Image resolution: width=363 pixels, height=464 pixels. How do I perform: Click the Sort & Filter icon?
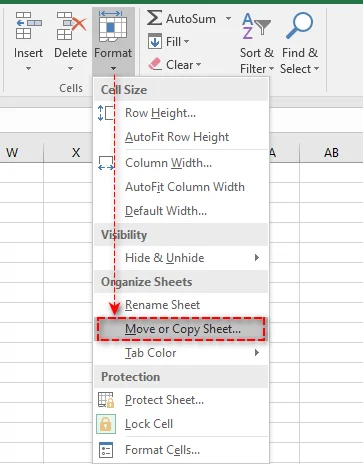pos(256,26)
